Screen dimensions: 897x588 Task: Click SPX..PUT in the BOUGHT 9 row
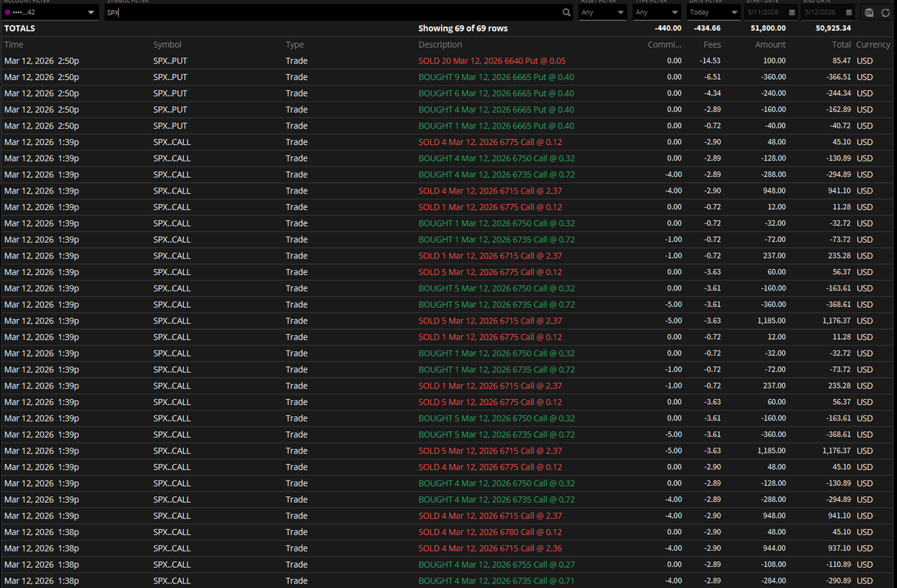(170, 77)
